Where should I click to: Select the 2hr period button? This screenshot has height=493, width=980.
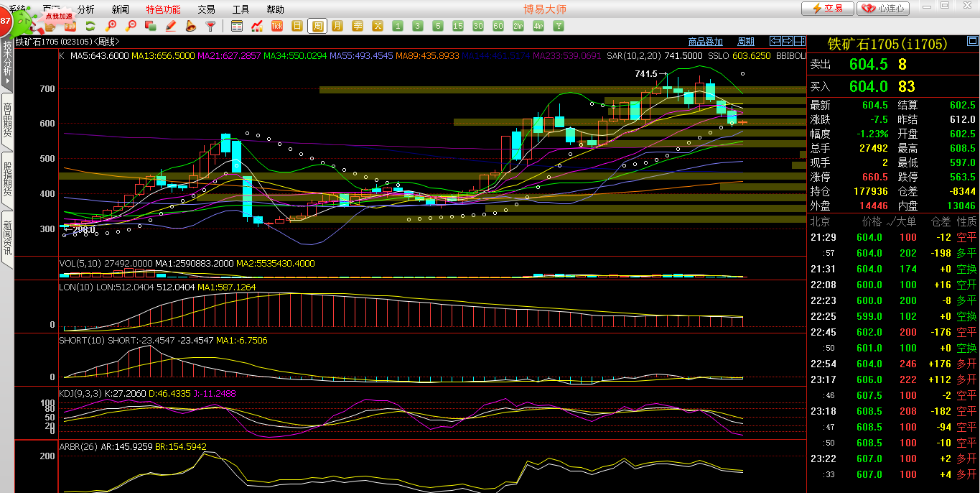(518, 26)
